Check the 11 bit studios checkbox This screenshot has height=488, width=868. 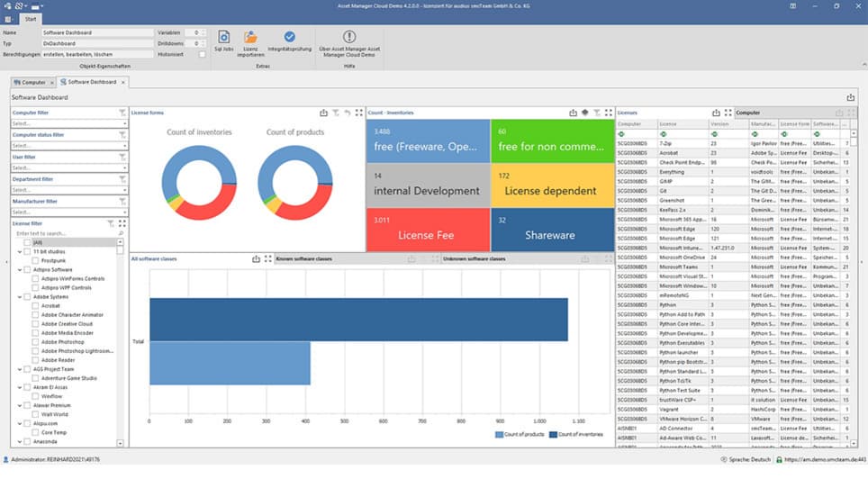[27, 251]
